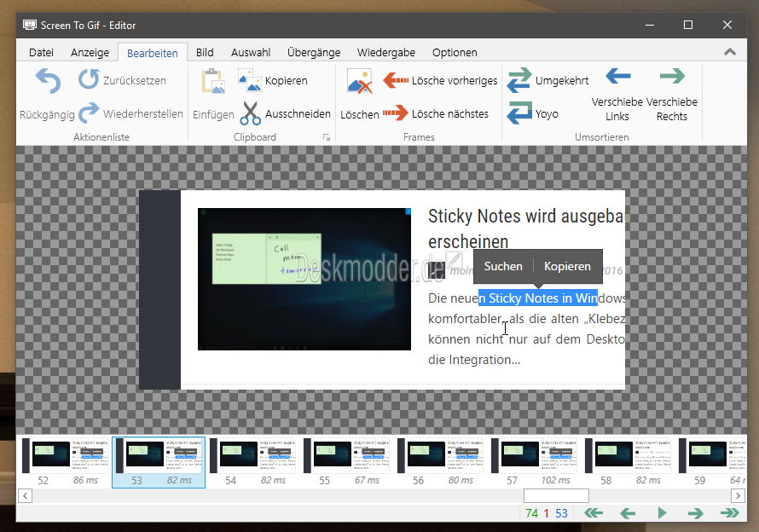Open the Datei tab

point(41,52)
